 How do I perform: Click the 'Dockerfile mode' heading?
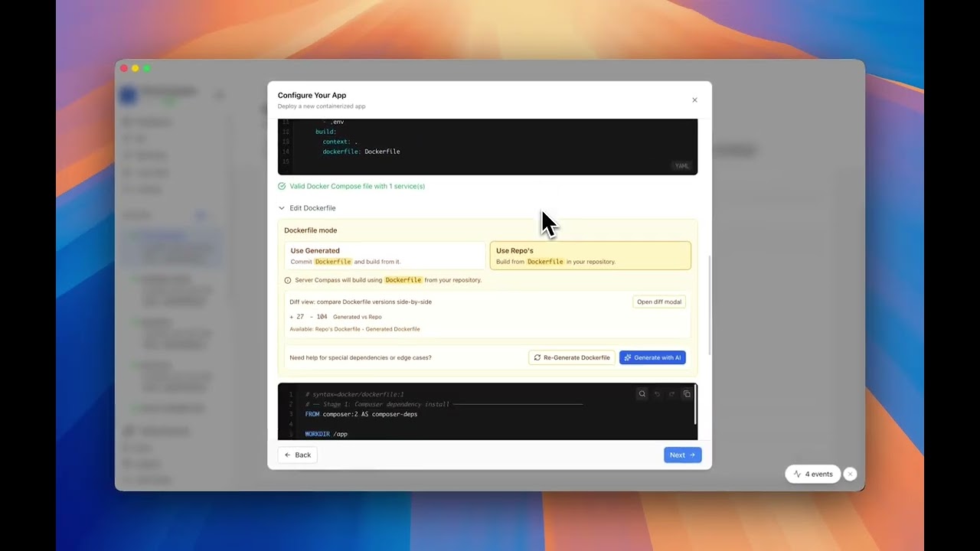coord(310,230)
